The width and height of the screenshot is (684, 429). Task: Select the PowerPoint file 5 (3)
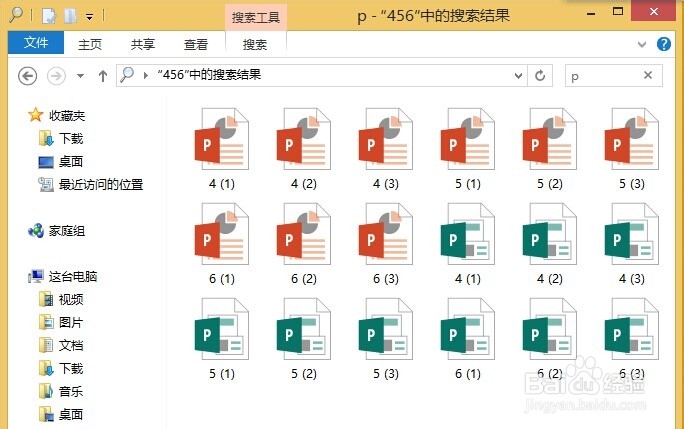tap(632, 148)
